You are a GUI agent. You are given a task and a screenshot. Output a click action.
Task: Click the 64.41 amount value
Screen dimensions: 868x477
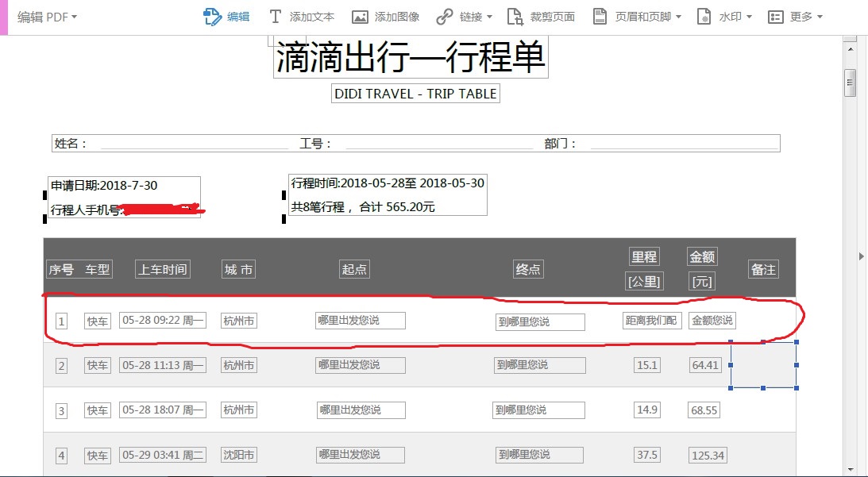705,365
